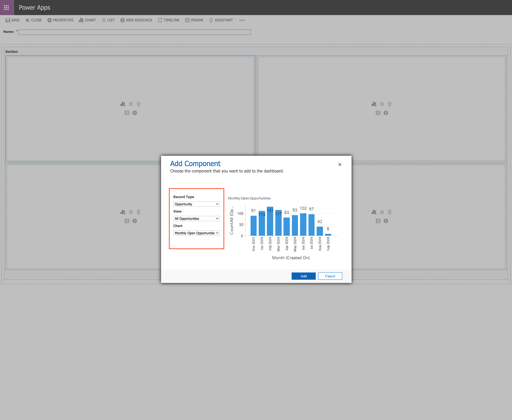512x420 pixels.
Task: Click insert chart icon in top-right section
Action: tap(374, 104)
